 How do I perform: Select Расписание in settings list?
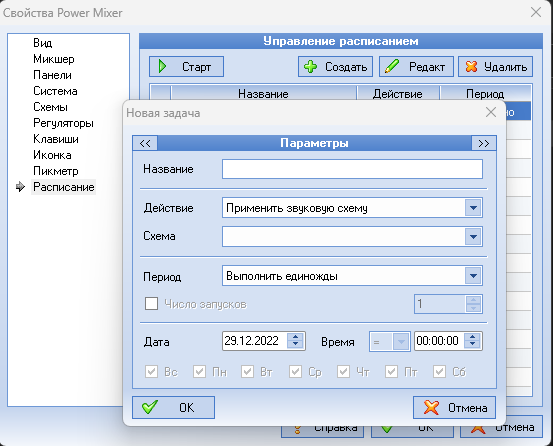click(63, 187)
